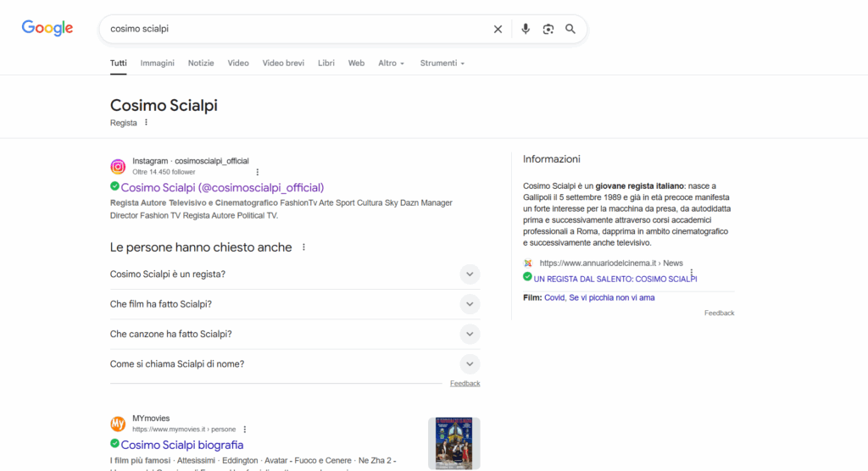Expand 'Cosimo Scialpi è un regista?' question
The width and height of the screenshot is (868, 471).
[x=470, y=274]
